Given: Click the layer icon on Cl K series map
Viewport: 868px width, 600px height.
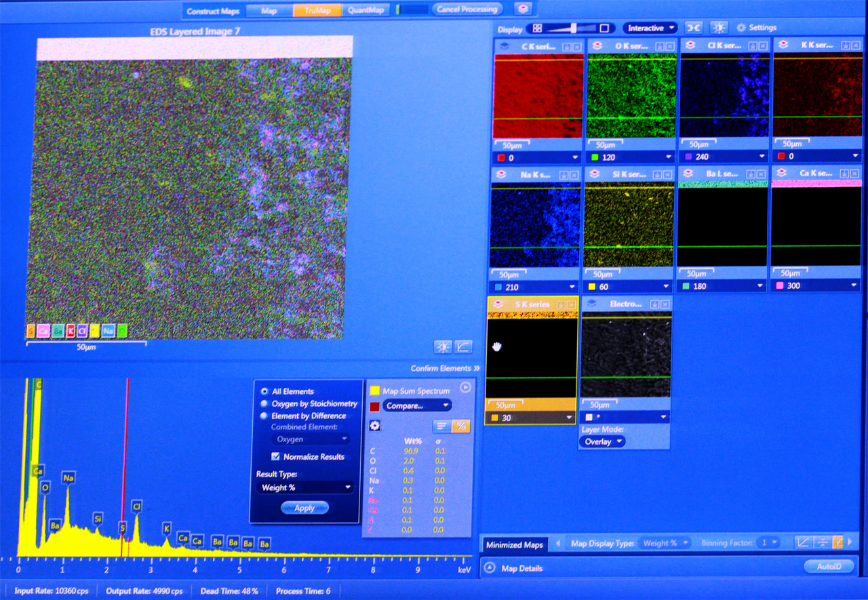Looking at the screenshot, I should pos(690,45).
